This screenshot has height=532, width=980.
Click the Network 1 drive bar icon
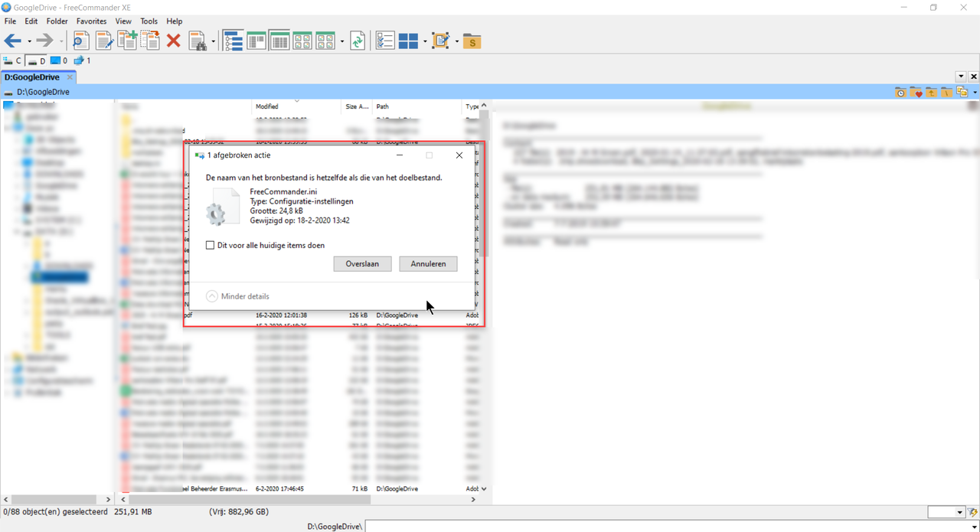point(83,60)
